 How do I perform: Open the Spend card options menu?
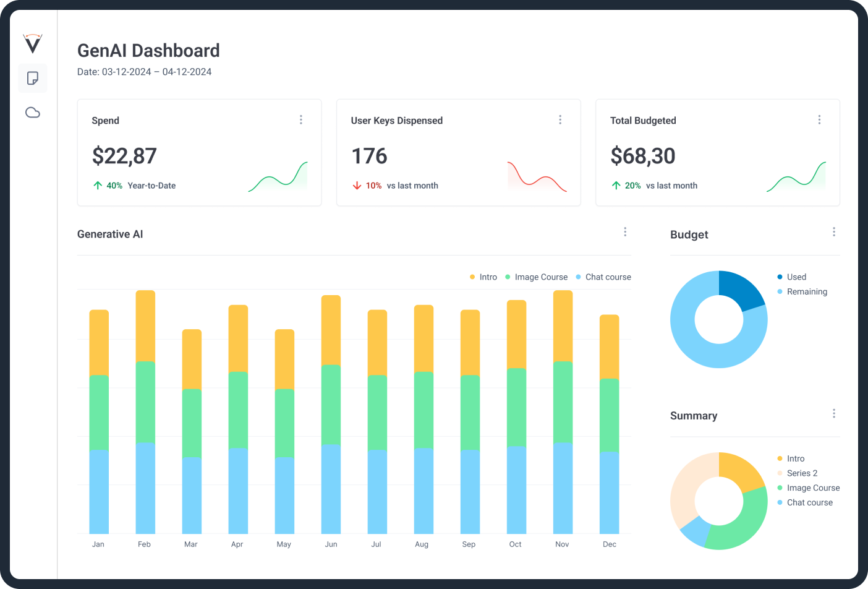click(x=301, y=119)
